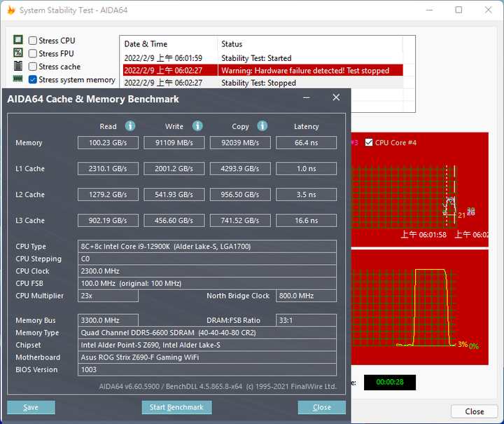Click the RAM module icon beside Stress system memory
This screenshot has height=424, width=504.
pos(17,78)
